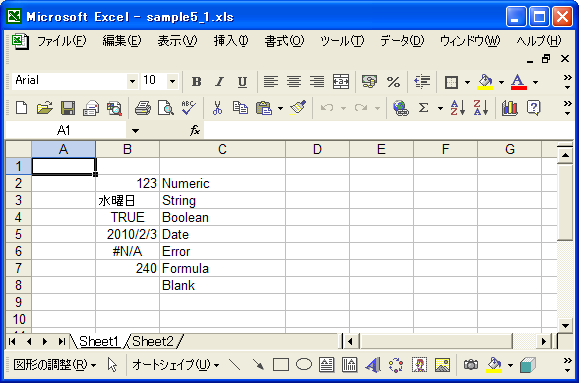The width and height of the screenshot is (579, 383).
Task: Cut the selection with scissors
Action: pyautogui.click(x=217, y=108)
